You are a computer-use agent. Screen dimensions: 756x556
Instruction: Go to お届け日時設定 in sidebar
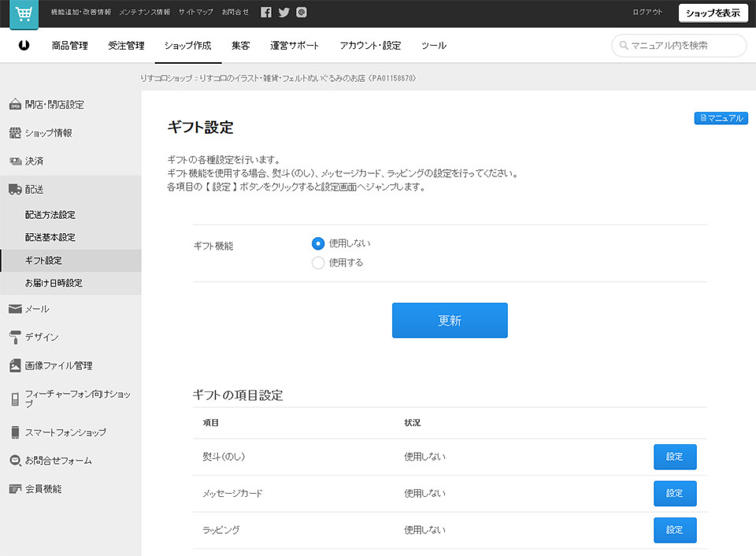[x=54, y=284]
